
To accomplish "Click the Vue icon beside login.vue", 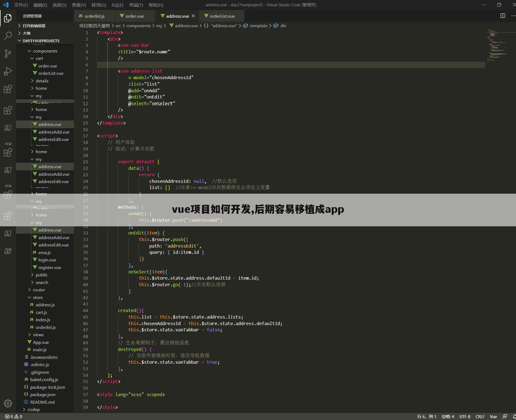I will [x=35, y=260].
